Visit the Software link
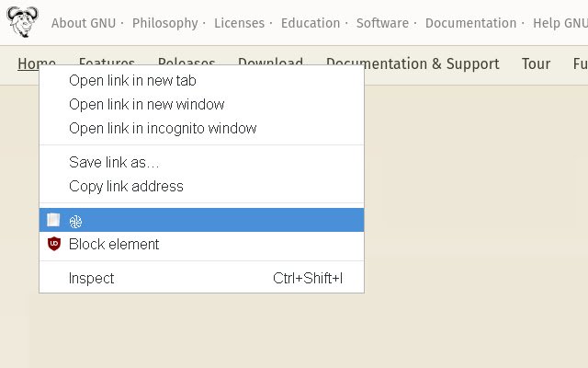 click(x=382, y=23)
